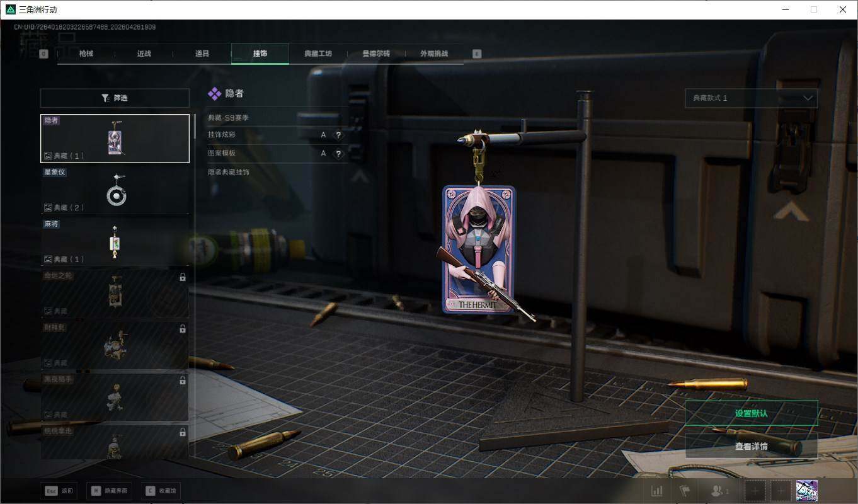The width and height of the screenshot is (858, 504).
Task: Switch to the 枪械 tab
Action: tap(86, 54)
